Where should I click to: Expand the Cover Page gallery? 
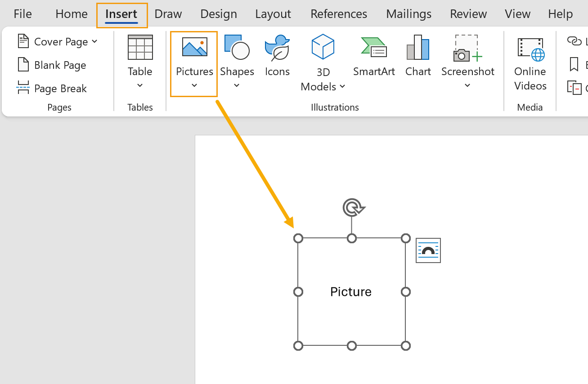(94, 41)
